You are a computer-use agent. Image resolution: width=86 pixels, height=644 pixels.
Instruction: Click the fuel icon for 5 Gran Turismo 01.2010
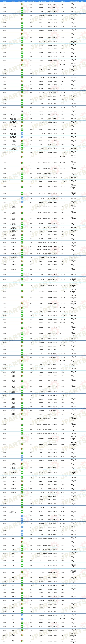tap(22, 468)
